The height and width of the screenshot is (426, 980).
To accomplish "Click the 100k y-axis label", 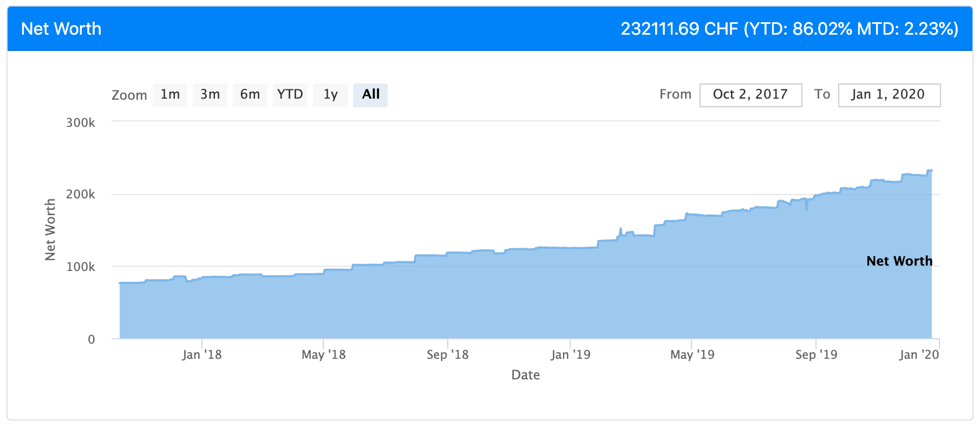I will click(81, 267).
